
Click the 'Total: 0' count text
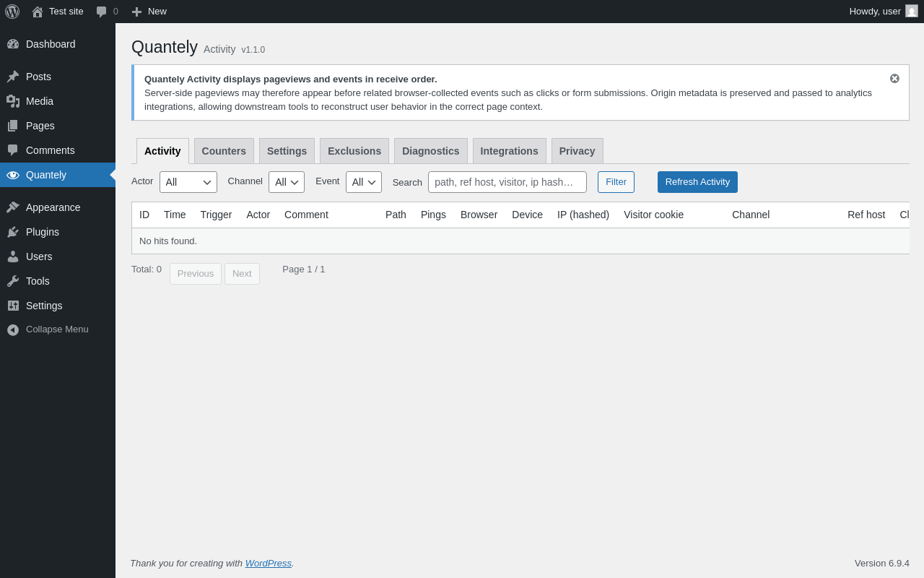(x=147, y=269)
